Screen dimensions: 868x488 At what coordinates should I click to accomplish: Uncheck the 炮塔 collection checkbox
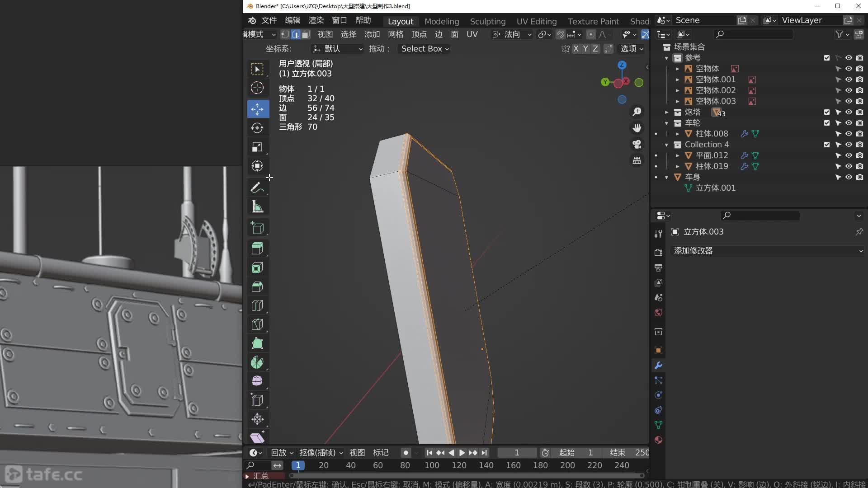point(827,112)
